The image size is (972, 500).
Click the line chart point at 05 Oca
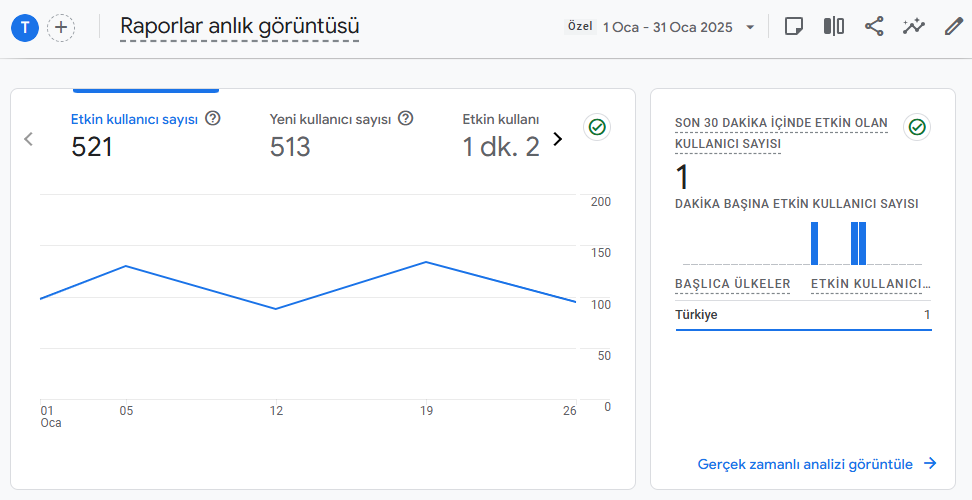coord(126,266)
